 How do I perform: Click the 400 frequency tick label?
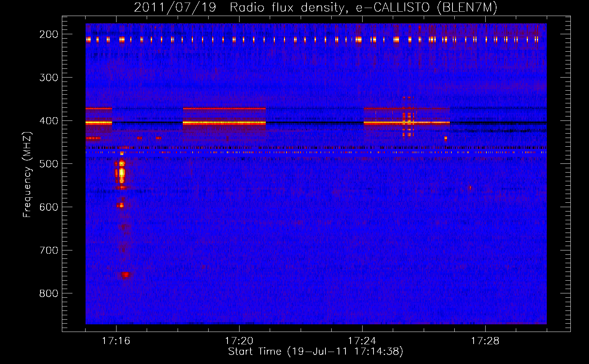pos(49,121)
